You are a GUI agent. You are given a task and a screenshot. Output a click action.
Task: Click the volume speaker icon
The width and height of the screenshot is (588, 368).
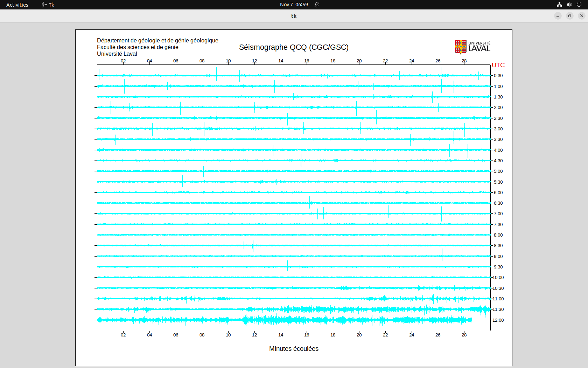coord(569,5)
